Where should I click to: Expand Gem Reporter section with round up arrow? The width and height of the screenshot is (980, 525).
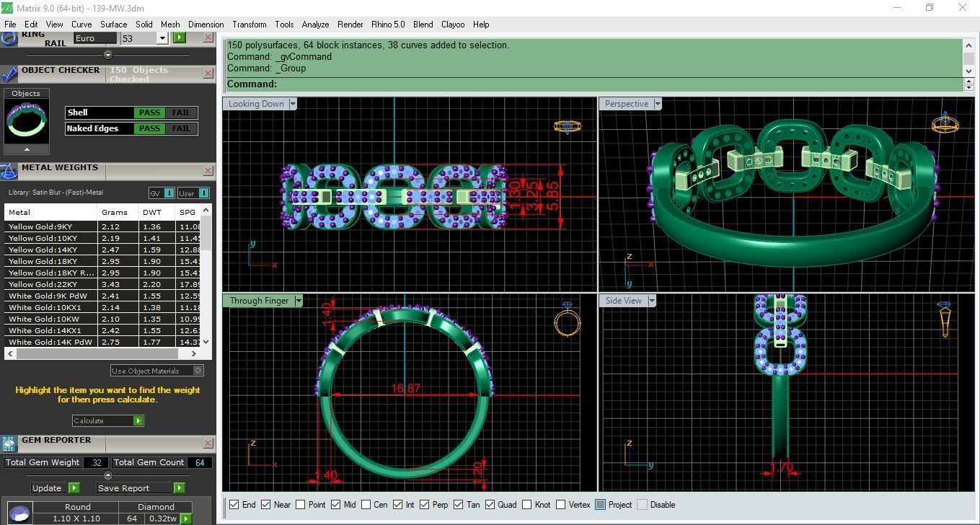(x=108, y=475)
